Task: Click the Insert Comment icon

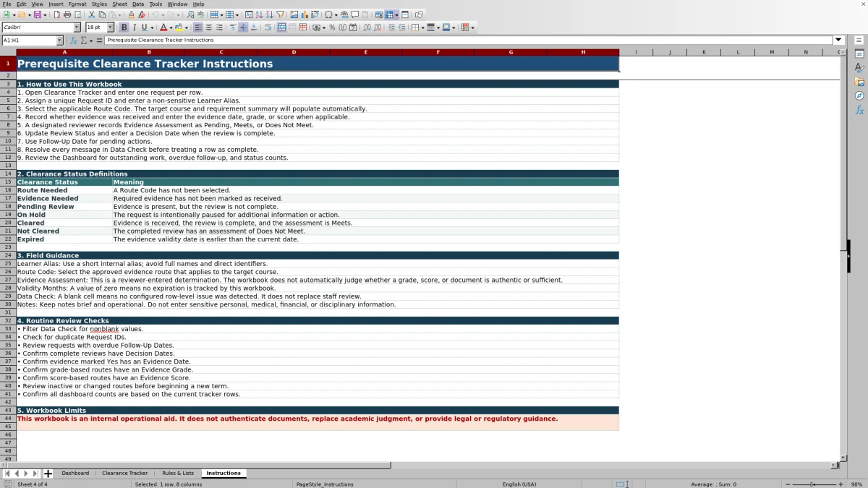Action: pyautogui.click(x=355, y=14)
